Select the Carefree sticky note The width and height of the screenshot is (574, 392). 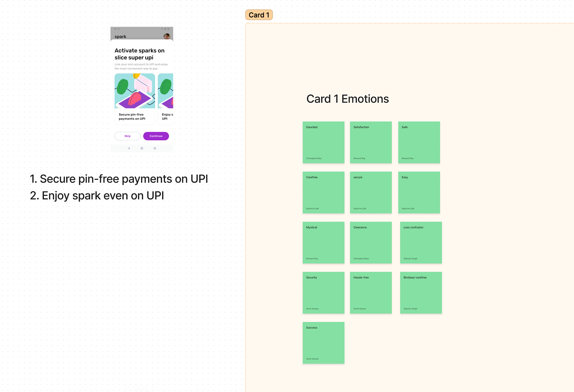[x=323, y=192]
